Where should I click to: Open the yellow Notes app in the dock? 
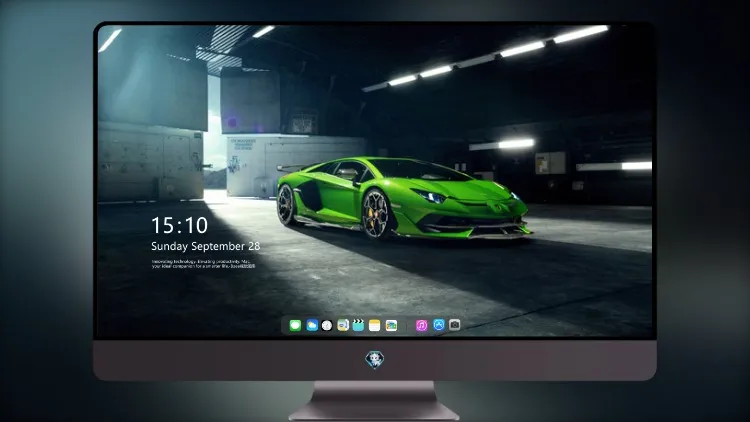(375, 325)
